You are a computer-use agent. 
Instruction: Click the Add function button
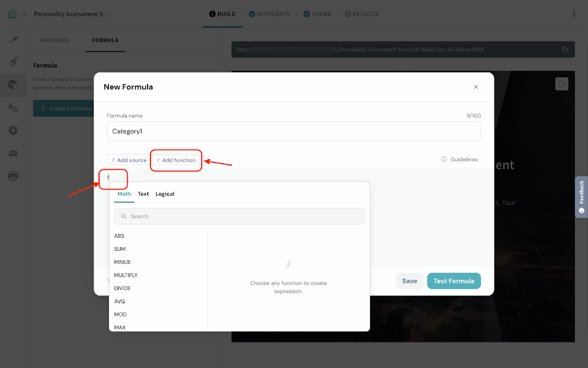pos(176,160)
